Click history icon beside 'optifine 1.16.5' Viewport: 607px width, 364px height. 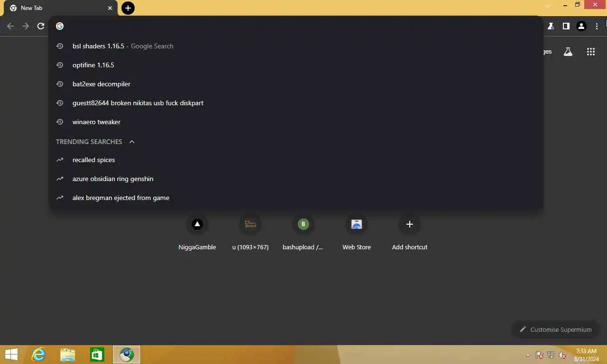pos(60,65)
